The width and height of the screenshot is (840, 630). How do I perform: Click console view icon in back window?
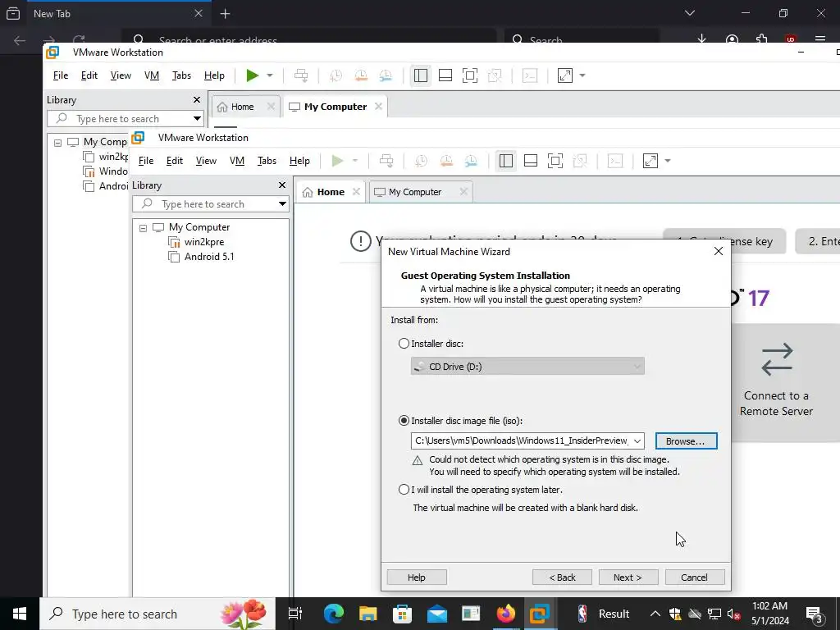point(530,75)
